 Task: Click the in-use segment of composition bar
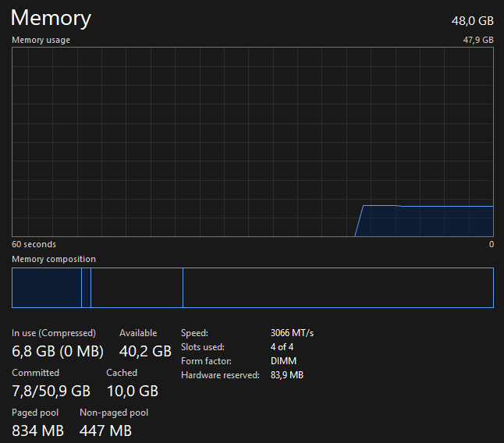pos(47,288)
